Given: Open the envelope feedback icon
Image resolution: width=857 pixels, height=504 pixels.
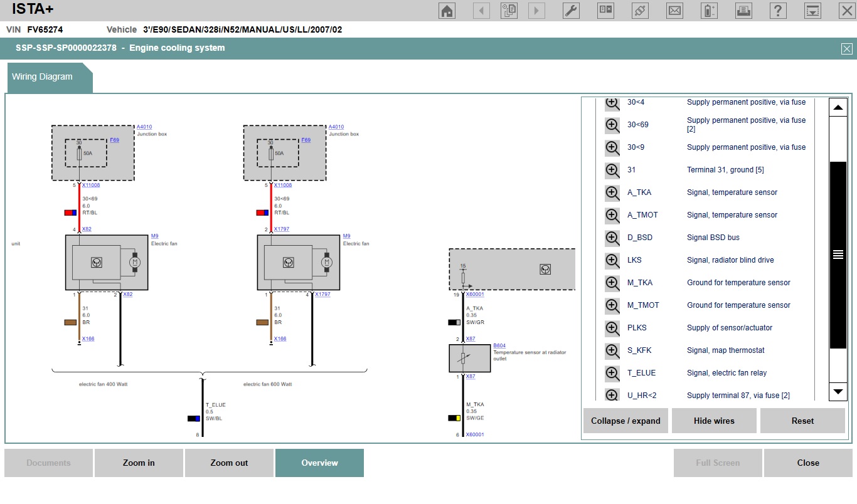Looking at the screenshot, I should click(674, 11).
